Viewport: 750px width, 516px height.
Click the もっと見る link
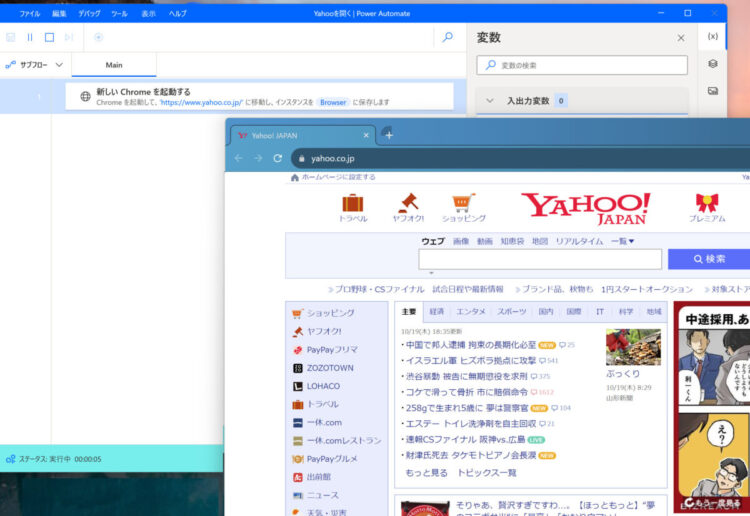click(427, 473)
